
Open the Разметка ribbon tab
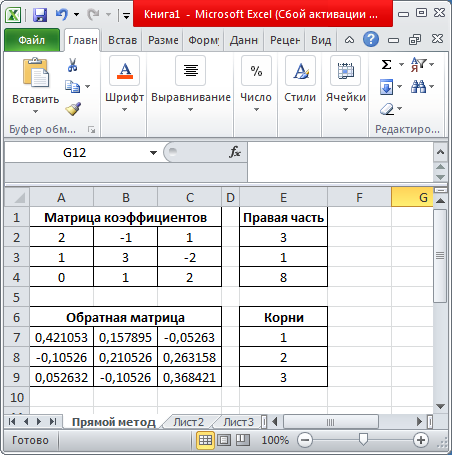coord(163,40)
